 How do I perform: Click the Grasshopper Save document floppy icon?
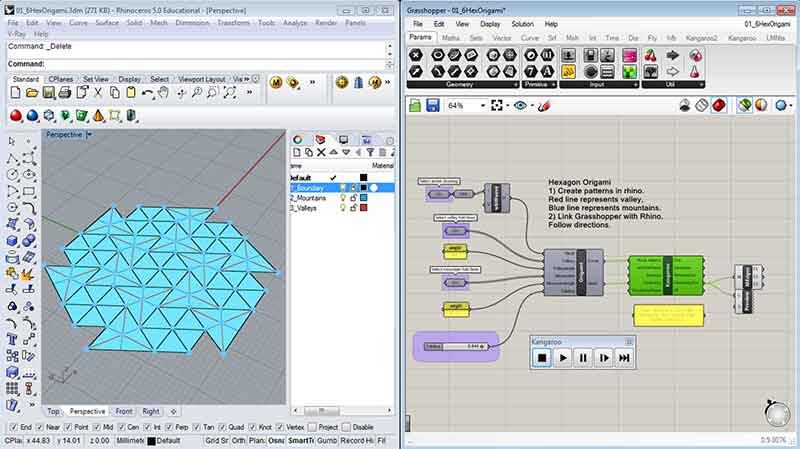(x=433, y=106)
